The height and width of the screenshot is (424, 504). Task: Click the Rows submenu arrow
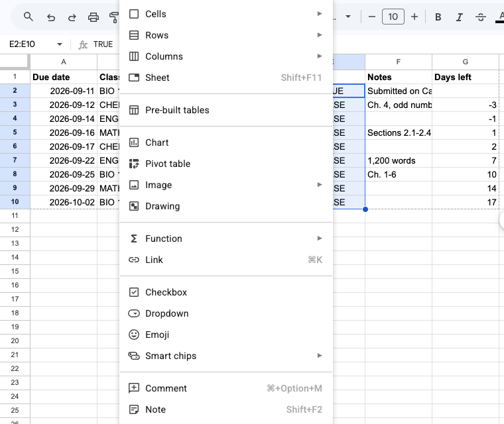[320, 34]
